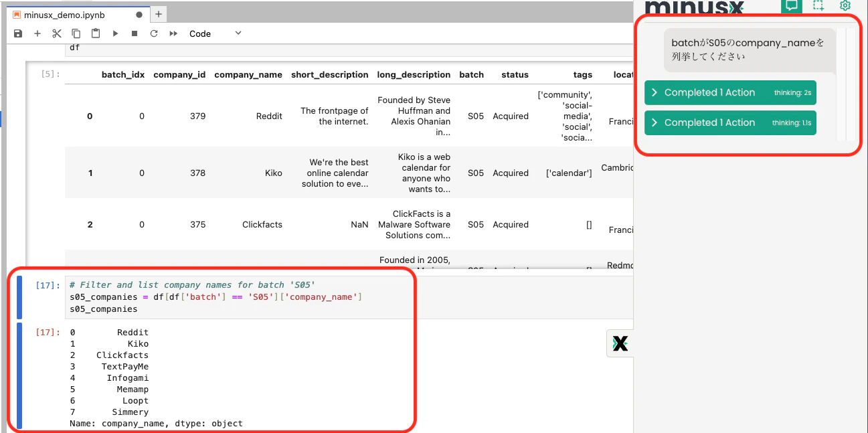Toggle the MinusX sidebar with X button

[620, 343]
